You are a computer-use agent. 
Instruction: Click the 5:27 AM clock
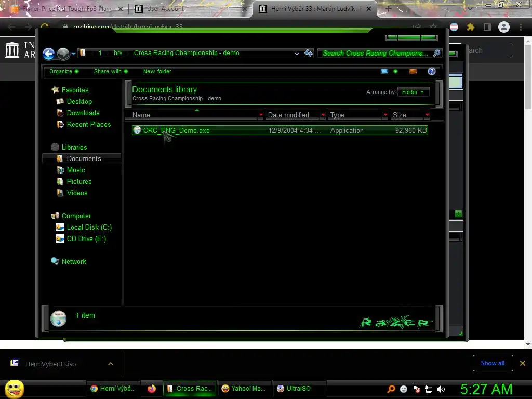(486, 390)
